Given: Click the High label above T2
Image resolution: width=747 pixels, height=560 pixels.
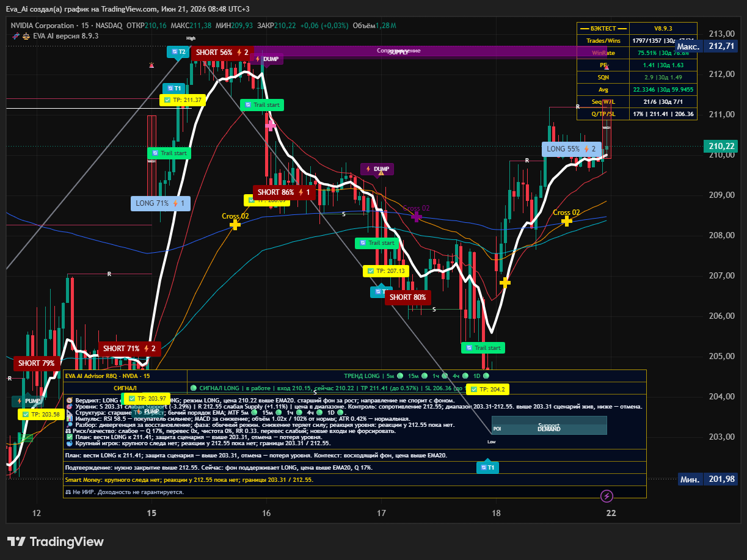Looking at the screenshot, I should pos(191,38).
